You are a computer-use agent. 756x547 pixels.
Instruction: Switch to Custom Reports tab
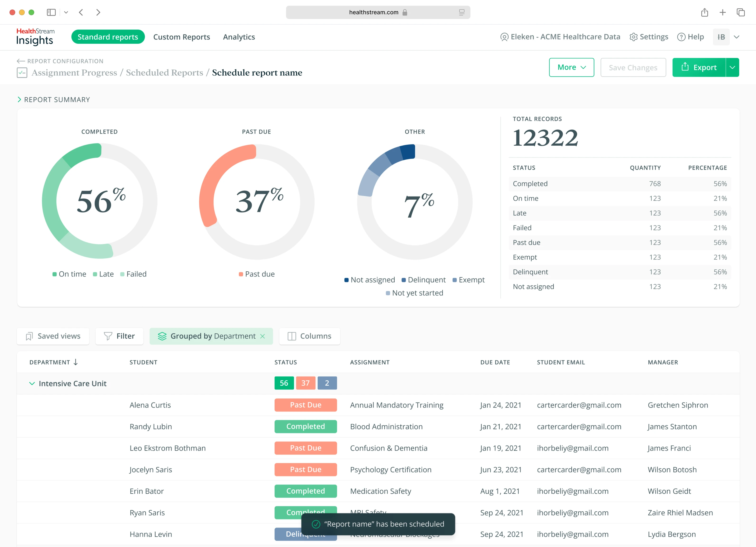point(181,37)
